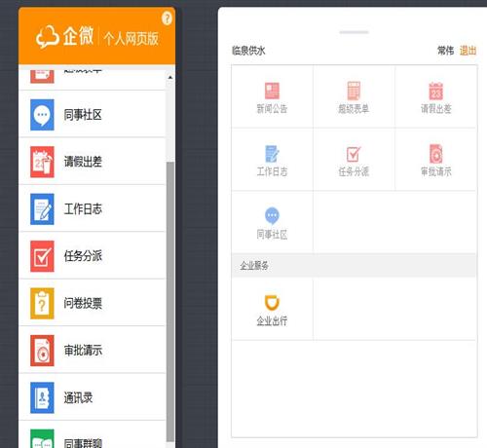Select 企业出行 orange icon under 企业服务

[272, 303]
